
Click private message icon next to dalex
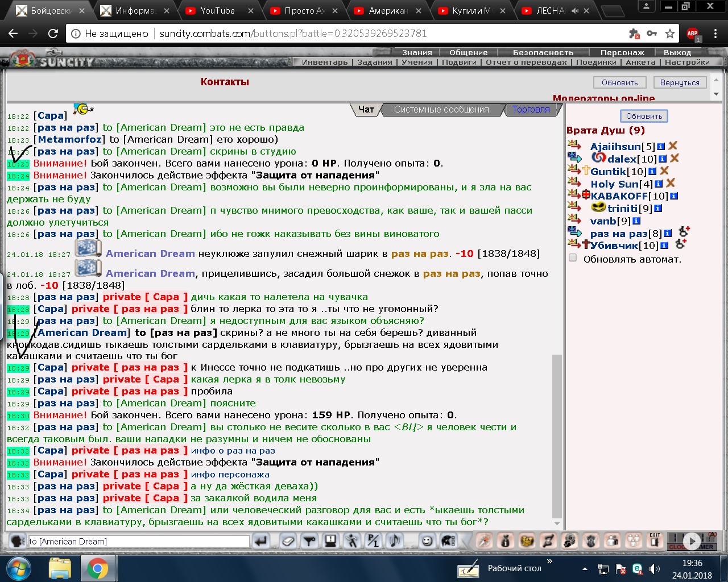pyautogui.click(x=574, y=158)
